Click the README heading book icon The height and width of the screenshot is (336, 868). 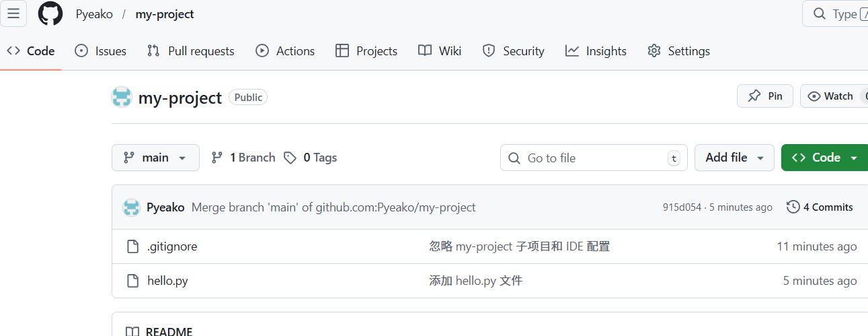pyautogui.click(x=132, y=331)
